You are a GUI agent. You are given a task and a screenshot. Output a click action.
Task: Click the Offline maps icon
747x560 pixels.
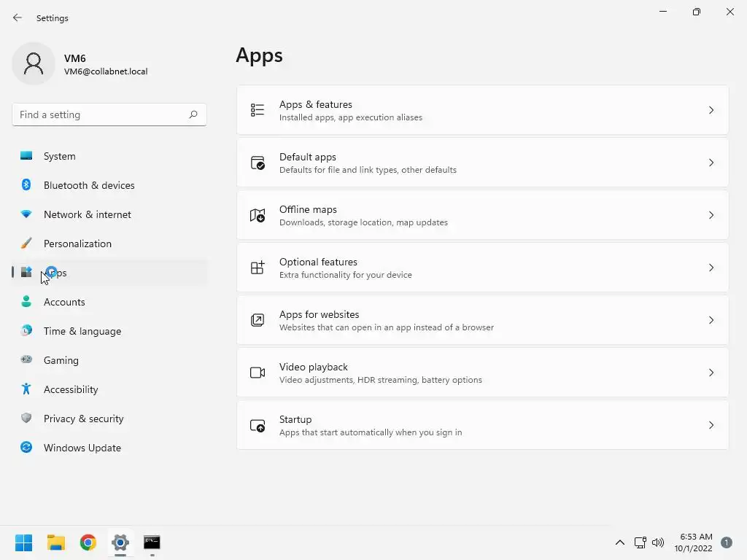pyautogui.click(x=258, y=215)
